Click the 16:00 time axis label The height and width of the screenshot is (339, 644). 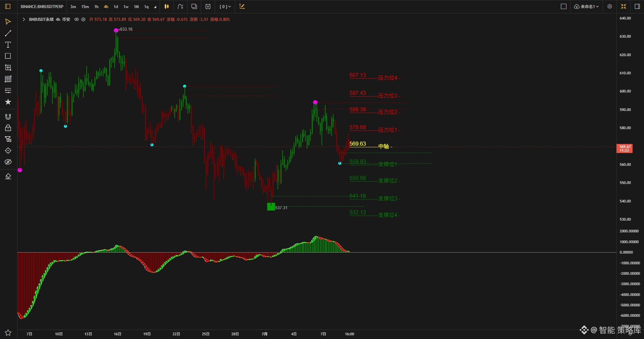point(349,334)
